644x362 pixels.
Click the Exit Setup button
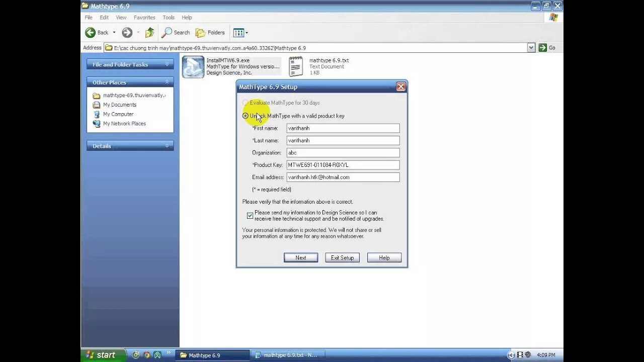pyautogui.click(x=343, y=257)
